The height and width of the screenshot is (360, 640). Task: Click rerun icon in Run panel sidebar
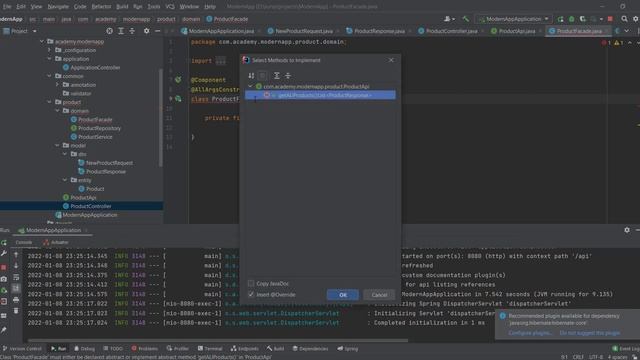tap(4, 243)
